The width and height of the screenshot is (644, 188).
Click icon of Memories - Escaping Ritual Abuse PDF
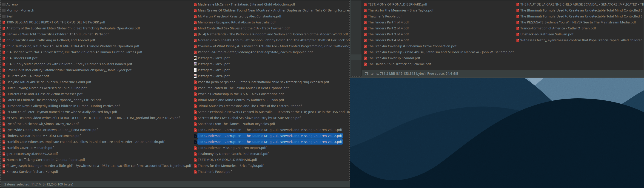[195, 22]
